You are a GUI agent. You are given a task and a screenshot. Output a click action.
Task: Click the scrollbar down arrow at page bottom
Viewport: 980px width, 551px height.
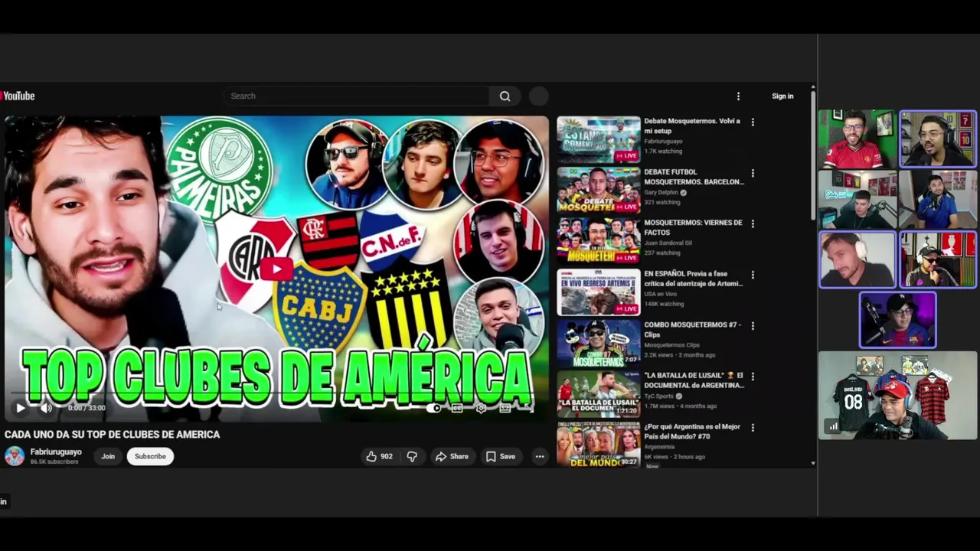pos(813,463)
